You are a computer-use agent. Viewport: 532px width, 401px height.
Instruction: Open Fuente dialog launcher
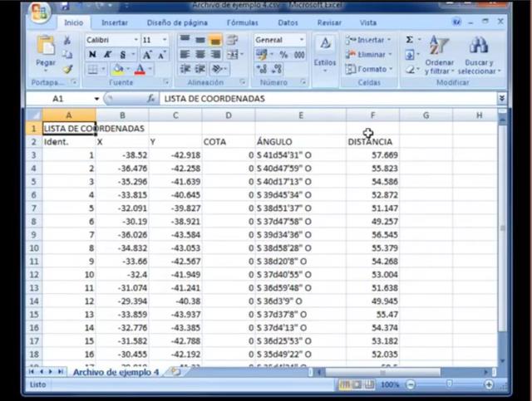point(166,82)
